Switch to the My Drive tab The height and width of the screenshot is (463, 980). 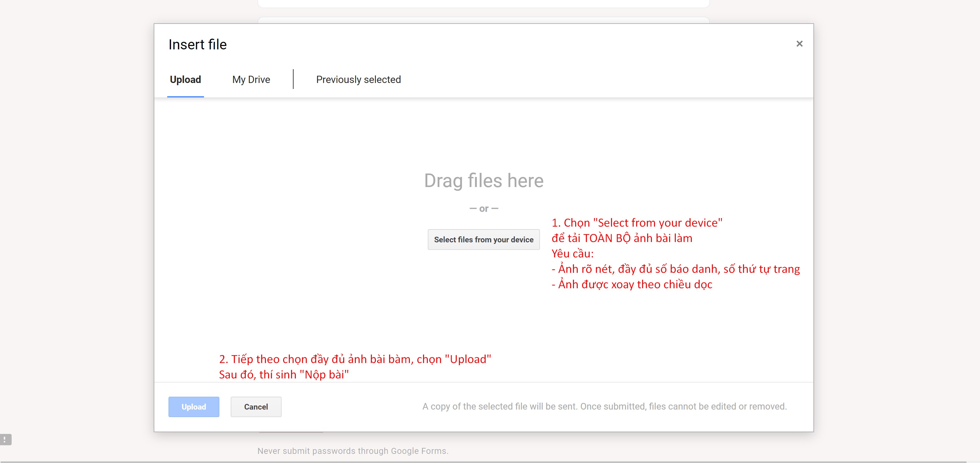[x=251, y=80]
